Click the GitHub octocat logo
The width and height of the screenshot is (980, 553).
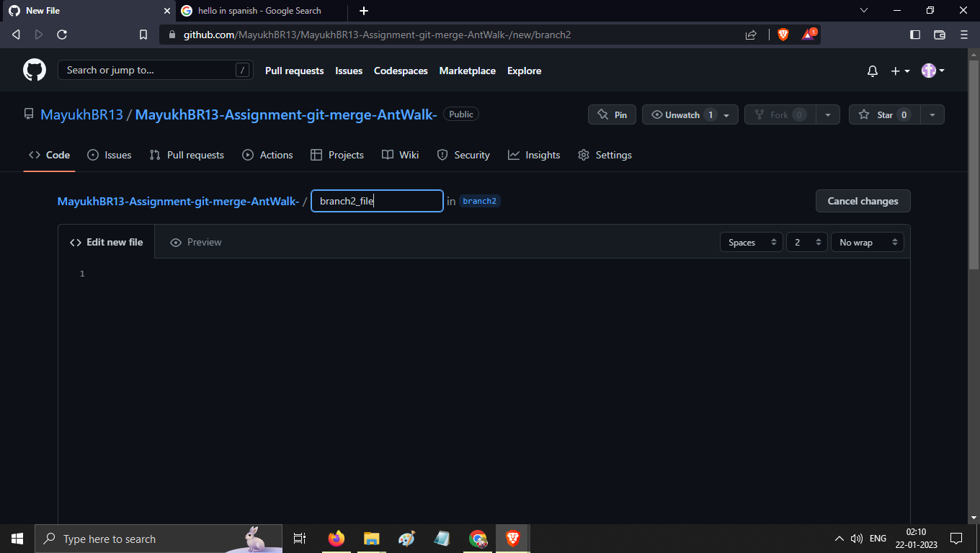(34, 70)
